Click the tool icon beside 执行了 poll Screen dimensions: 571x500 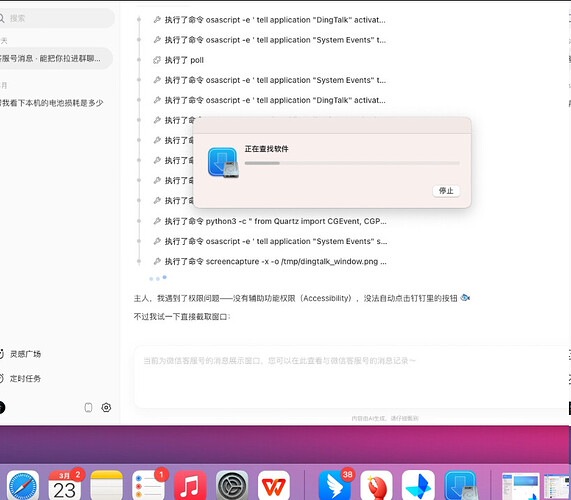pos(157,60)
